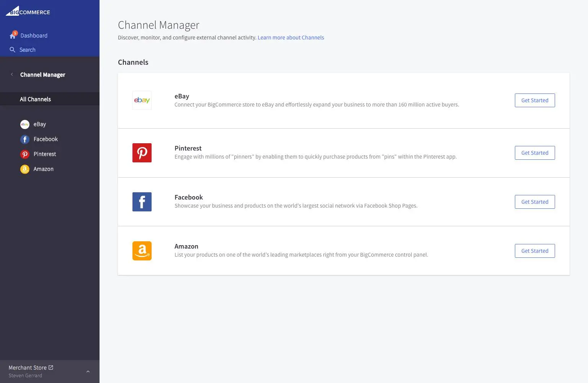Select the Amazon icon in sidebar

pos(25,169)
